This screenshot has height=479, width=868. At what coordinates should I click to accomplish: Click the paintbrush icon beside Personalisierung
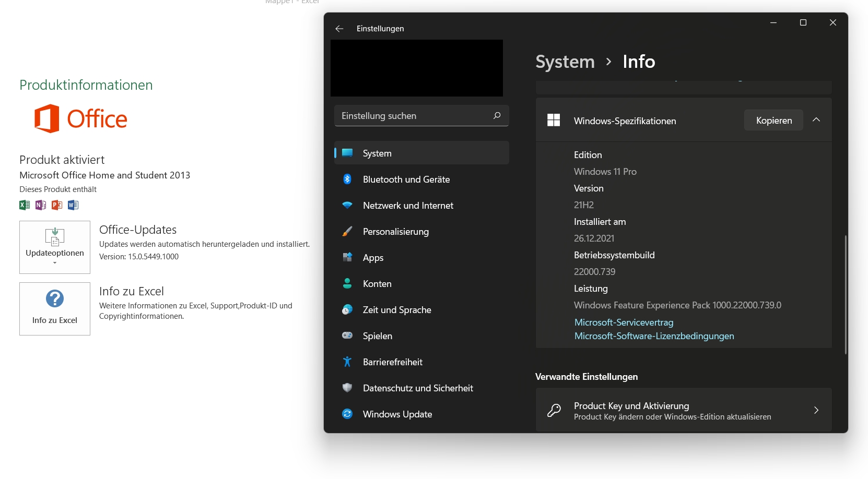pyautogui.click(x=347, y=231)
